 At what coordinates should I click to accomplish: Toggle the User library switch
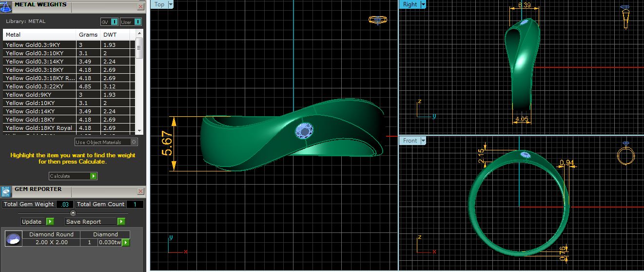click(x=138, y=22)
